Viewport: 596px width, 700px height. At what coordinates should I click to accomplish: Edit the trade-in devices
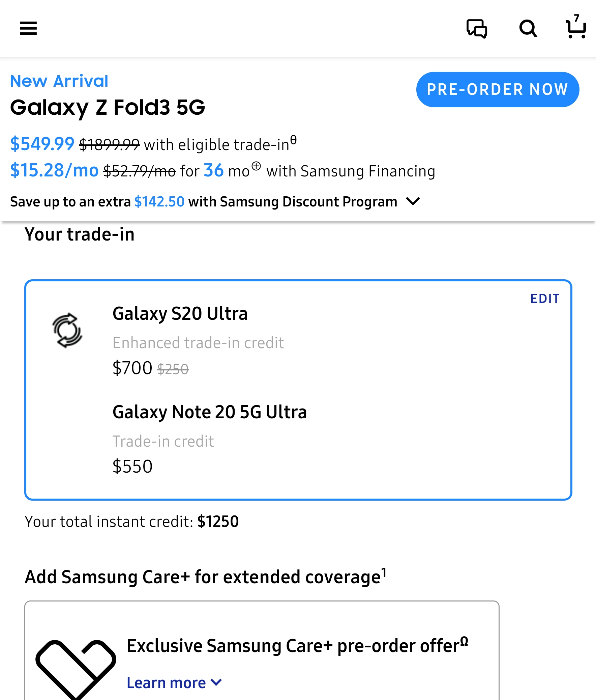545,299
